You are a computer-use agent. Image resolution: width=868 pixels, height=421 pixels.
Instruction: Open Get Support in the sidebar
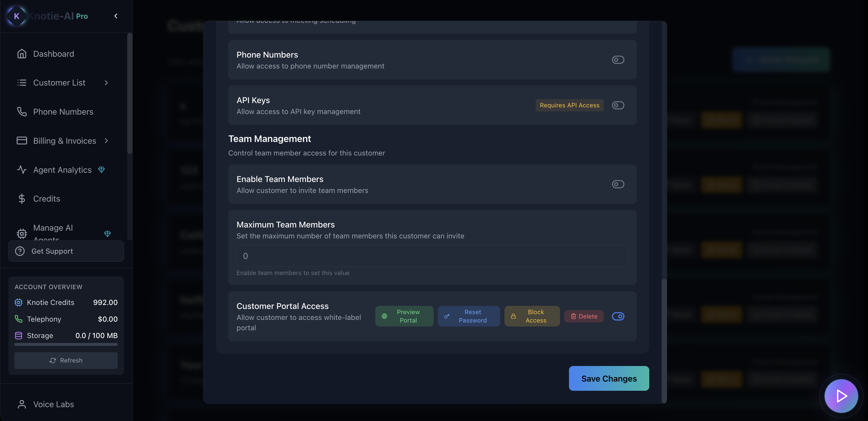point(66,251)
